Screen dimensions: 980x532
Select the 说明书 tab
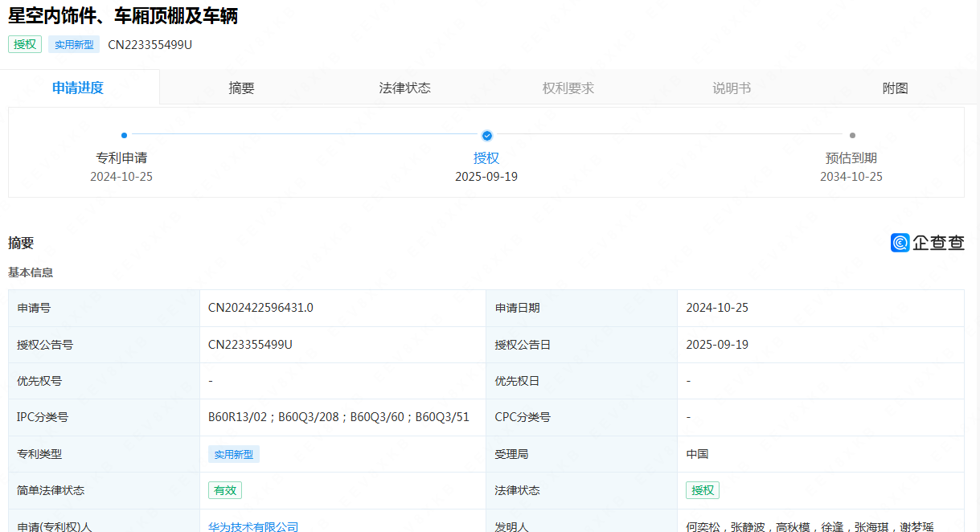click(x=731, y=88)
